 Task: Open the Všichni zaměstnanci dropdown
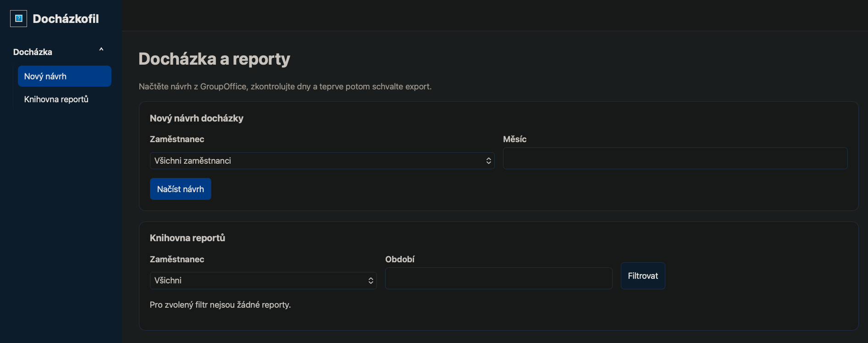(x=322, y=161)
